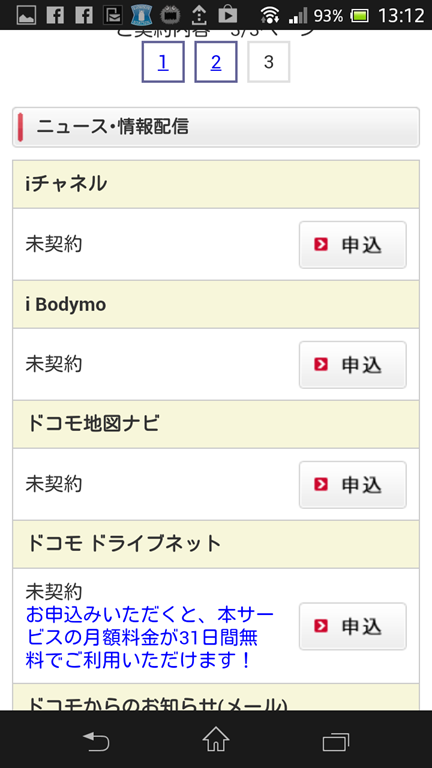The image size is (432, 768).
Task: Tap the Play Store bag status icon
Action: 227,15
